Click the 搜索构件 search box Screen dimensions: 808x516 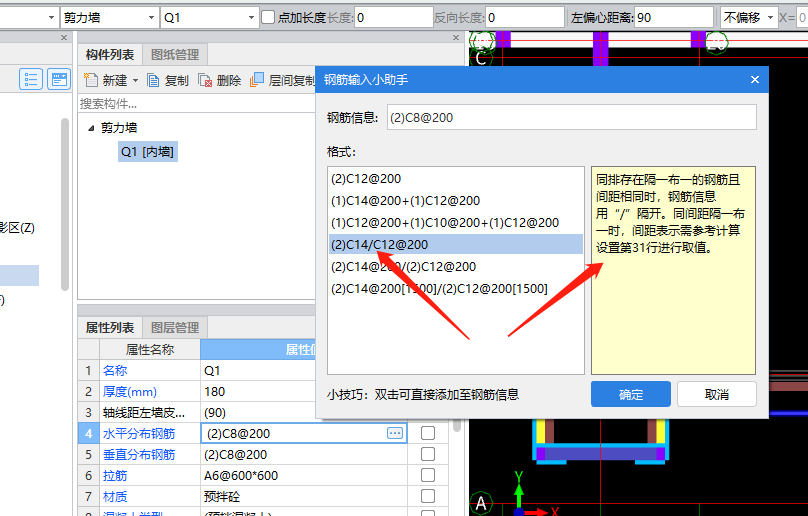196,104
